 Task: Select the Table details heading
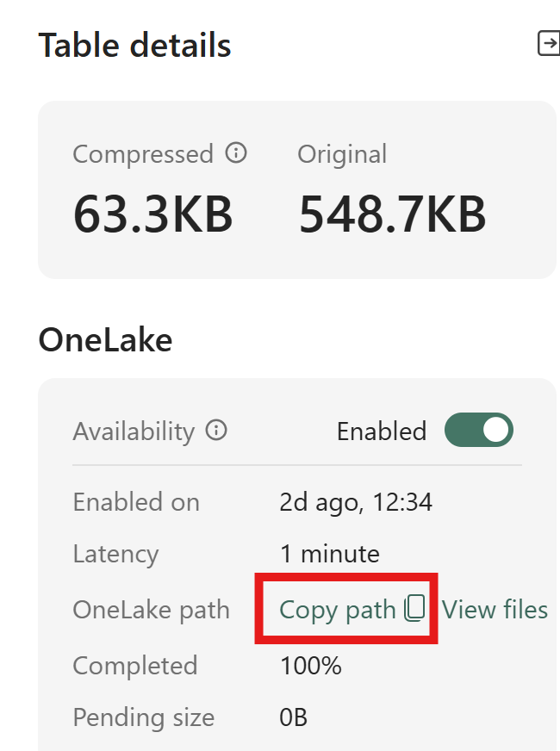(x=134, y=45)
